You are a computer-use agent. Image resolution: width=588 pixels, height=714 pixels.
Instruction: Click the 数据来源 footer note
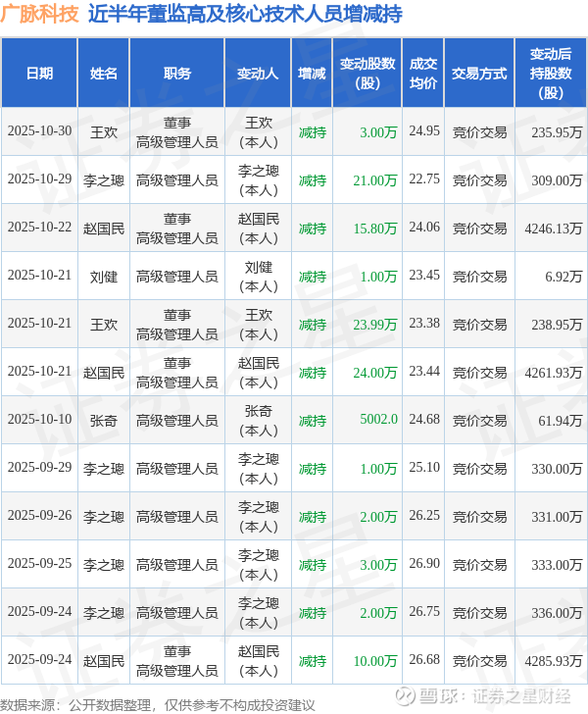pyautogui.click(x=157, y=705)
